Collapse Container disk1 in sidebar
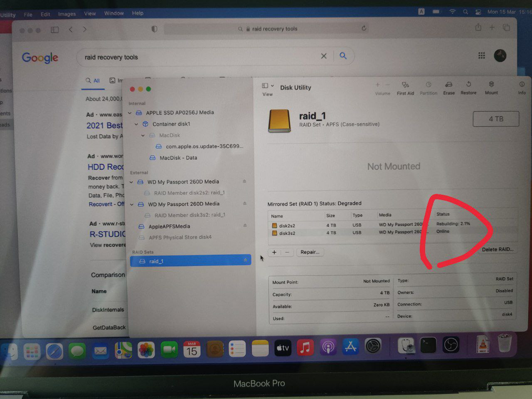Screen dimensions: 532x399 coord(136,124)
